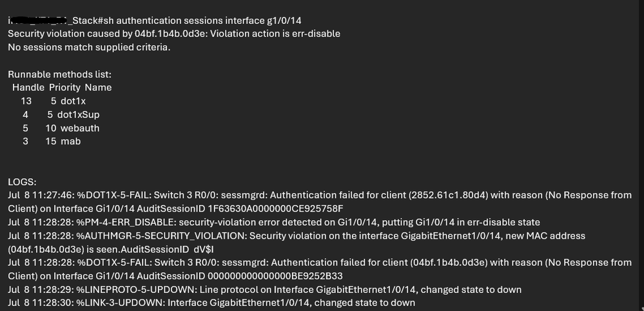Select the dot1x method row

[x=72, y=101]
